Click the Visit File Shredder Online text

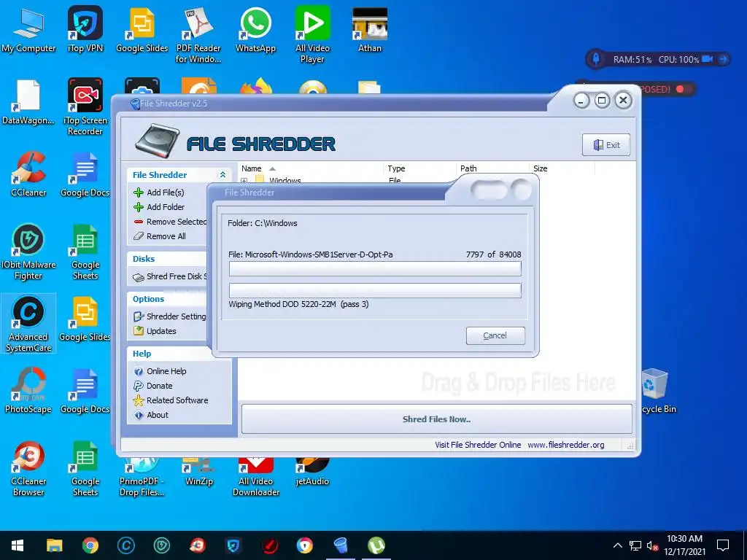(478, 445)
